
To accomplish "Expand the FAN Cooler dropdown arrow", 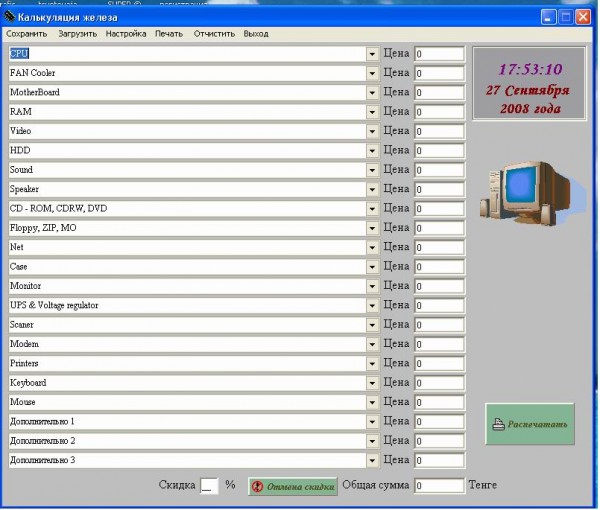I will pyautogui.click(x=372, y=73).
